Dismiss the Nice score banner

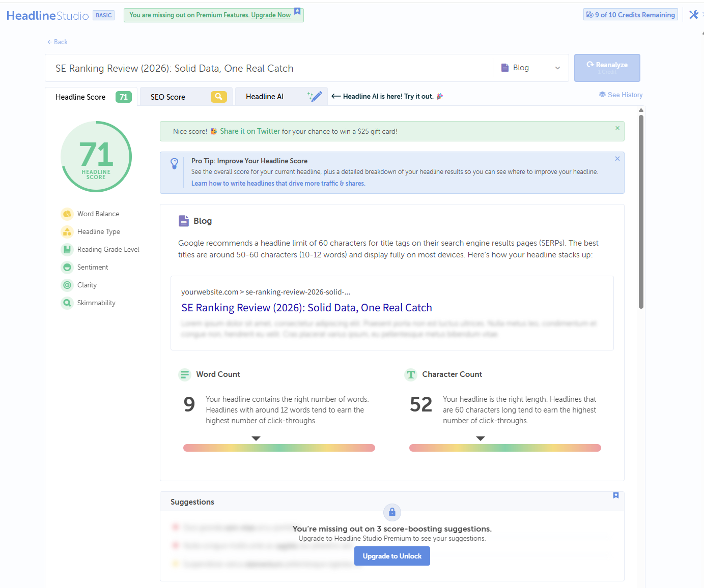point(617,128)
